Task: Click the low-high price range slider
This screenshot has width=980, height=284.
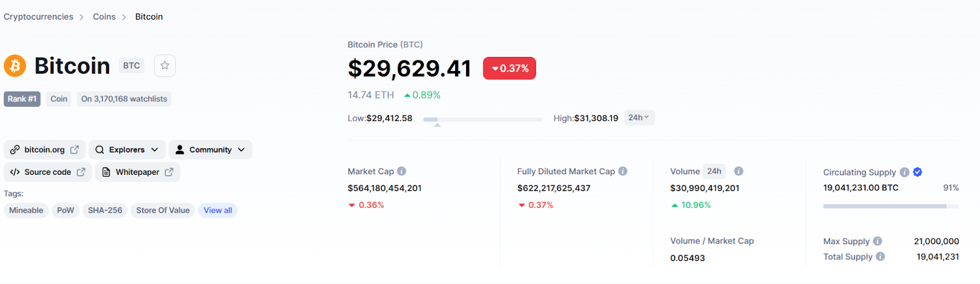Action: point(483,119)
